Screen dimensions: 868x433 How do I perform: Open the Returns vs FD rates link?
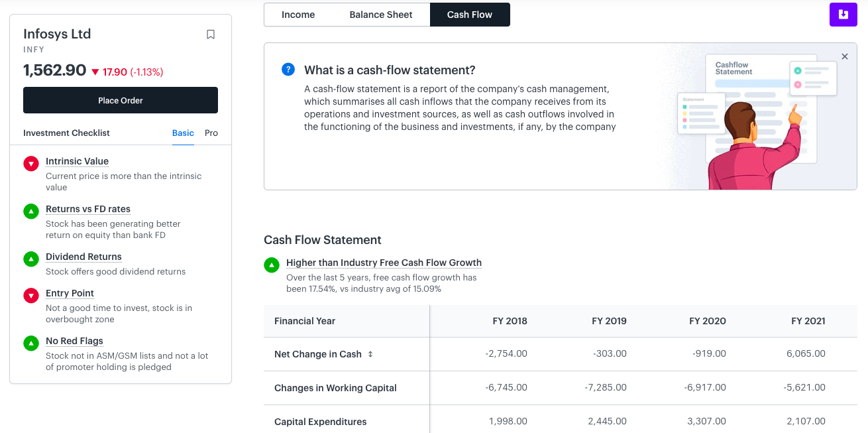[x=88, y=209]
